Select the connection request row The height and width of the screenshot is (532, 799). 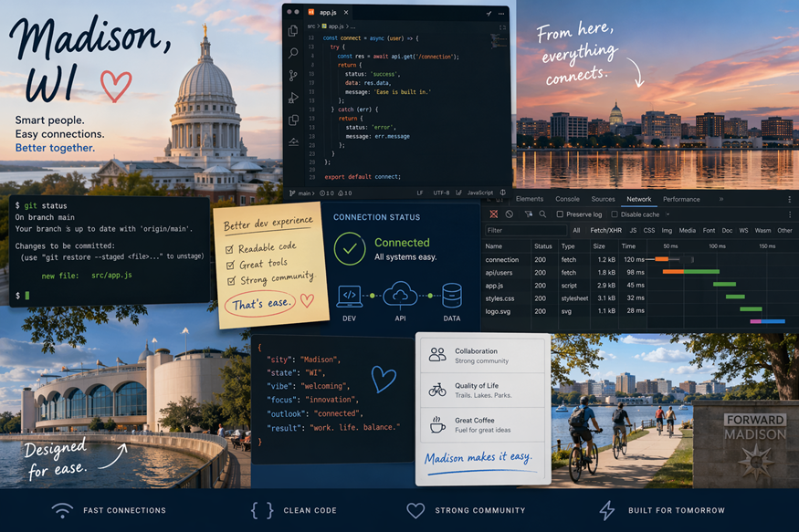(639, 260)
